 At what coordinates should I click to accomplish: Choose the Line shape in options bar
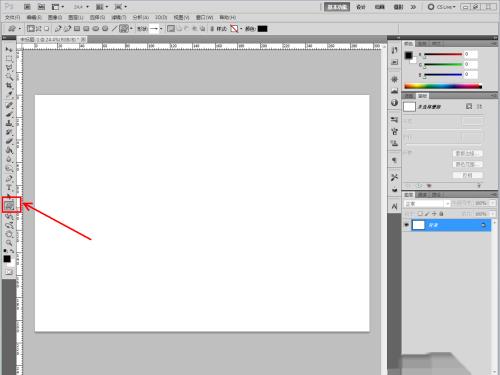point(114,29)
